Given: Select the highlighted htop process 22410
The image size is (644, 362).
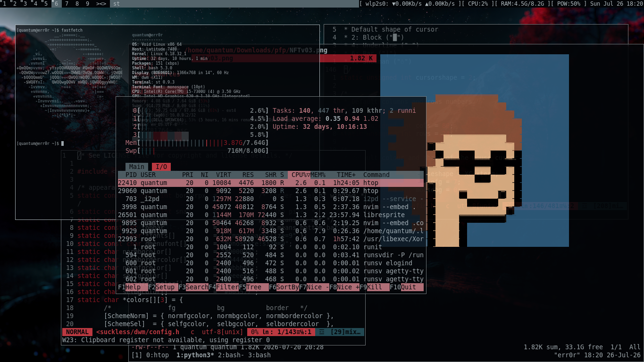Looking at the screenshot, I should click(x=271, y=183).
